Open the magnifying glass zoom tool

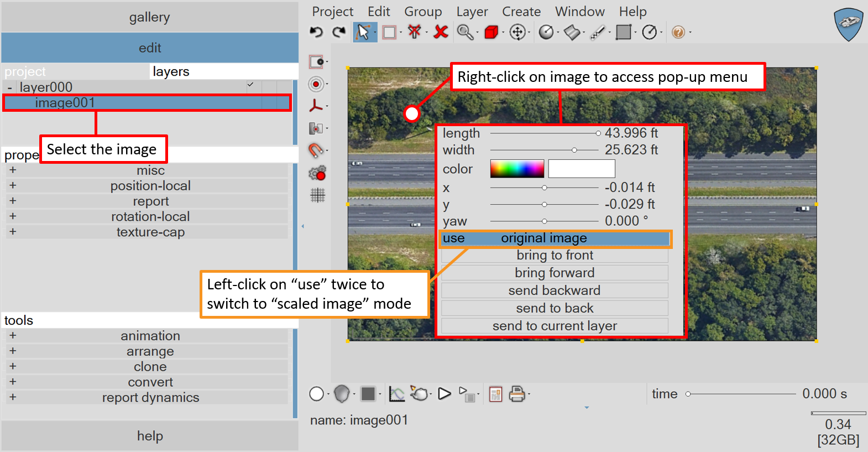(465, 32)
